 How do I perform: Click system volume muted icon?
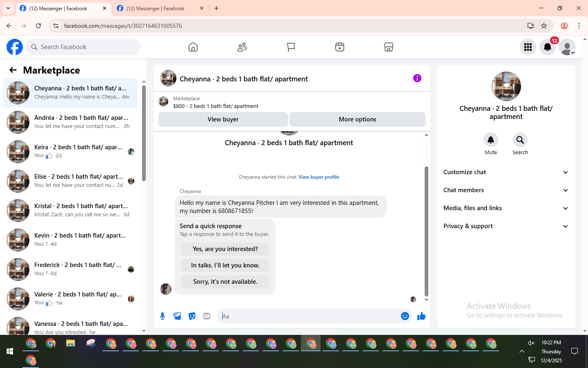pos(531,343)
